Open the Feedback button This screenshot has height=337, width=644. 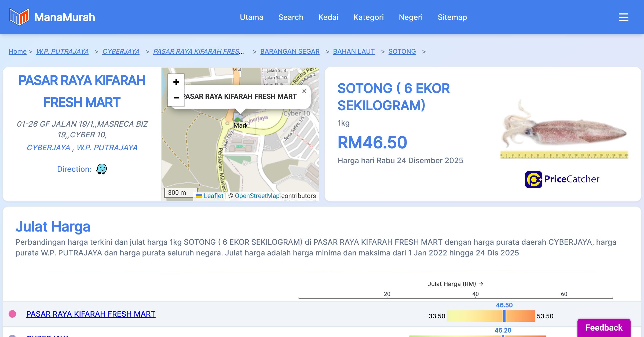[604, 327]
